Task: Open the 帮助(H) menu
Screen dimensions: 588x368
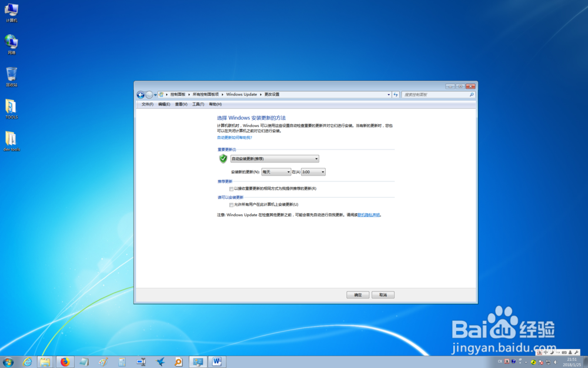Action: 215,104
